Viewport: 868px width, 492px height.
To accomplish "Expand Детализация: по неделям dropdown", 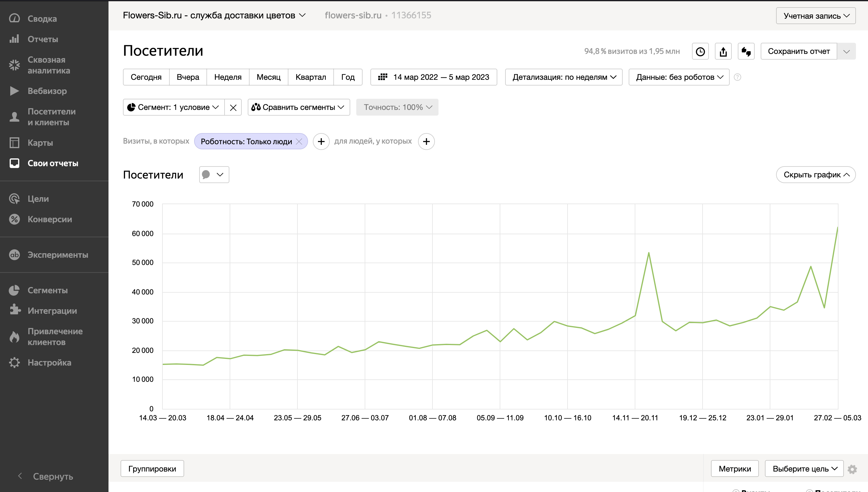I will [563, 77].
